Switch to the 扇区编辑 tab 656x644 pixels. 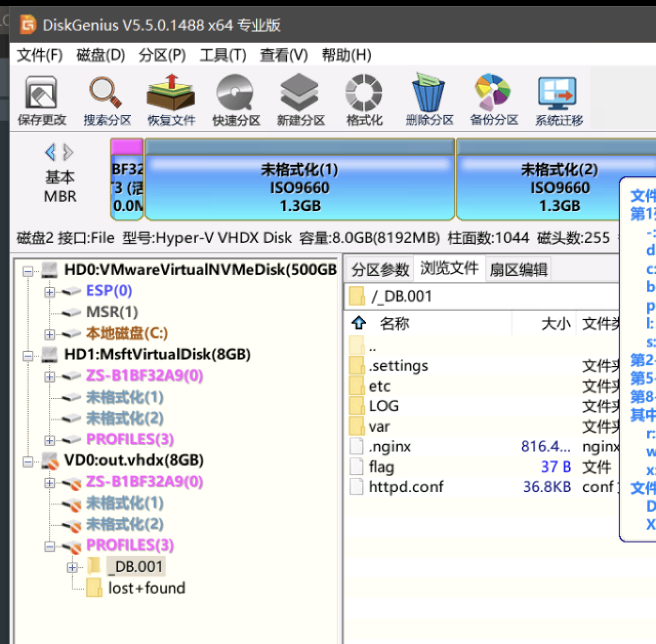tap(518, 269)
